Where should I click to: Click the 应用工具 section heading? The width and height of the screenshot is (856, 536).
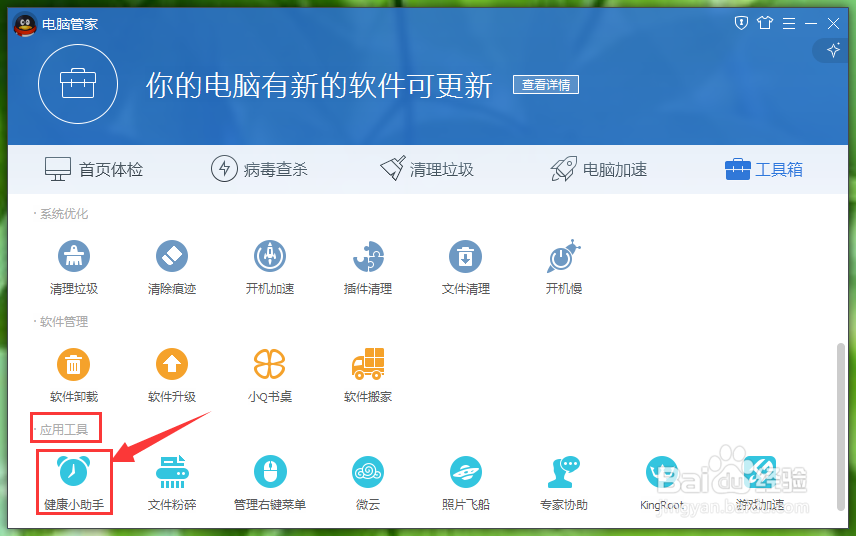[63, 430]
